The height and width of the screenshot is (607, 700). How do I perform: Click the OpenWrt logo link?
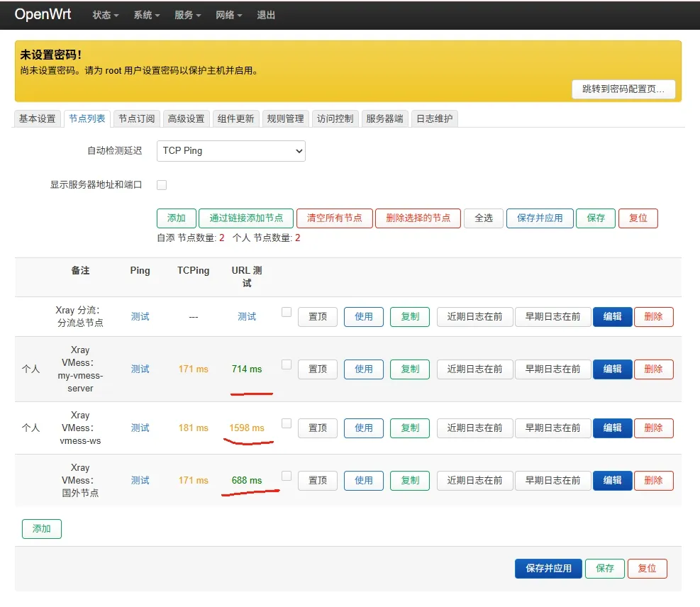click(43, 14)
